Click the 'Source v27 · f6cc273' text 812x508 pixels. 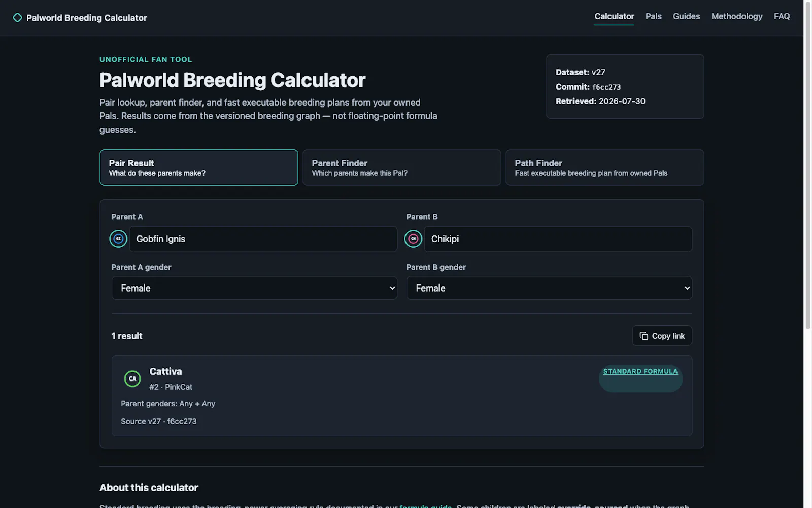pos(159,421)
